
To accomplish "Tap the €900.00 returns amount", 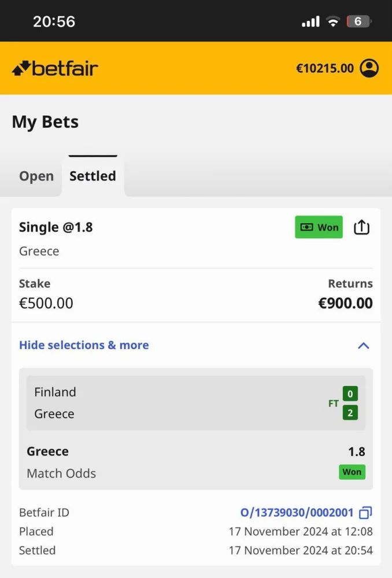I will tap(345, 303).
